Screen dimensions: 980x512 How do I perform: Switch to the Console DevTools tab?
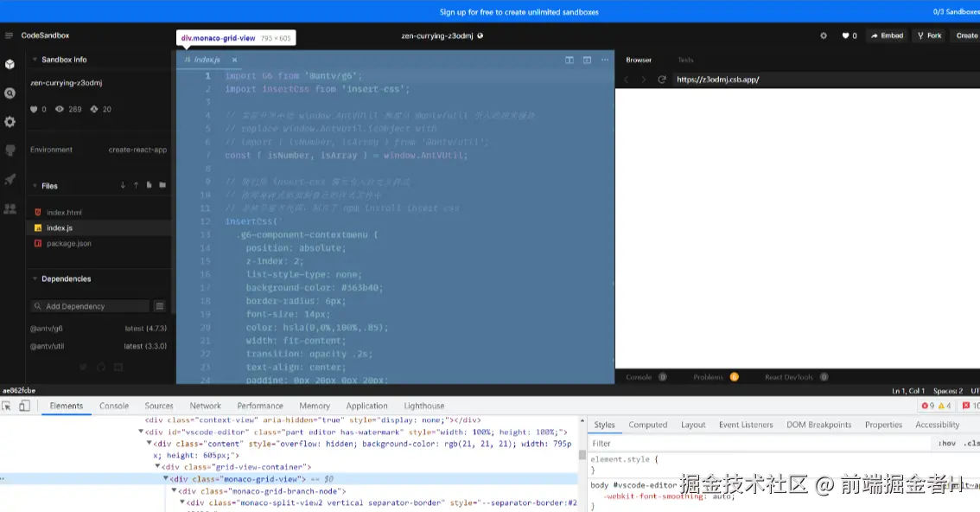click(x=114, y=406)
